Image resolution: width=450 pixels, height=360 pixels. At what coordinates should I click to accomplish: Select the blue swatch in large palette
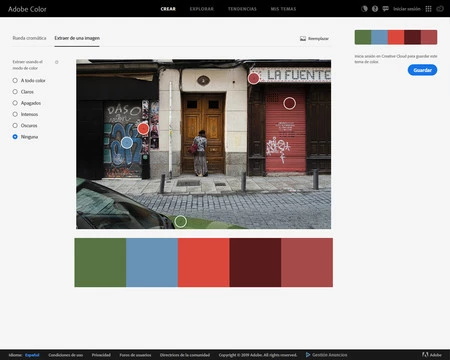[x=152, y=262]
